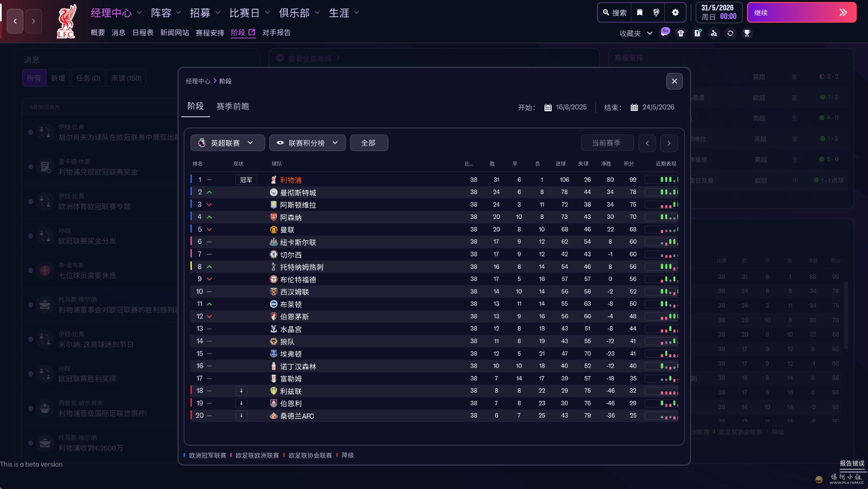
Task: Click the Liverpool LFC club crest
Action: 67,22
